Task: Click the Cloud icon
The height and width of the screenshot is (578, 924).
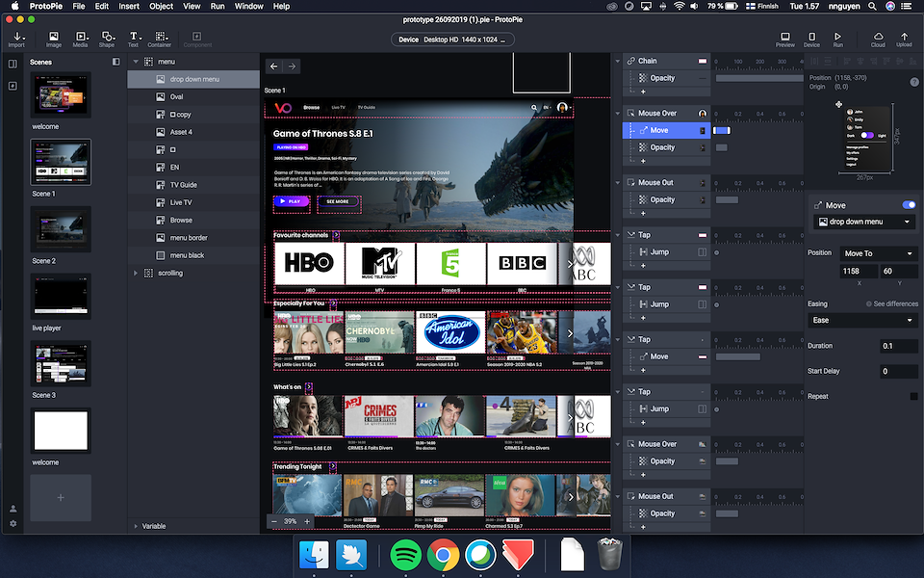Action: (x=878, y=39)
